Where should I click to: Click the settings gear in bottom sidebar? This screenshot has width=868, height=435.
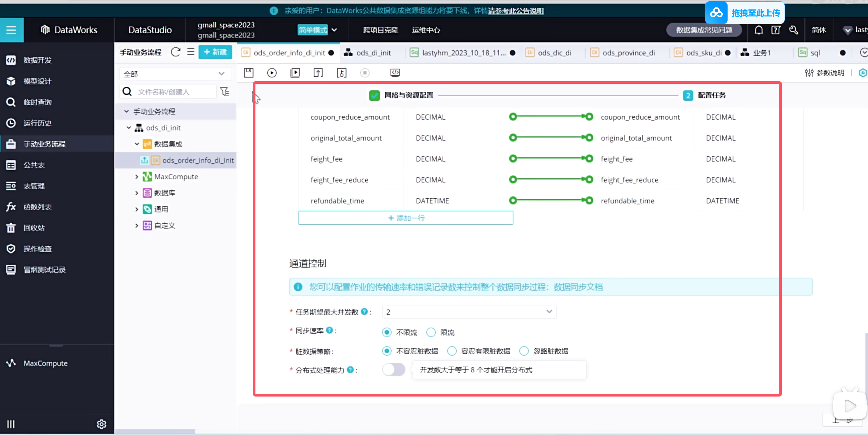click(x=101, y=424)
